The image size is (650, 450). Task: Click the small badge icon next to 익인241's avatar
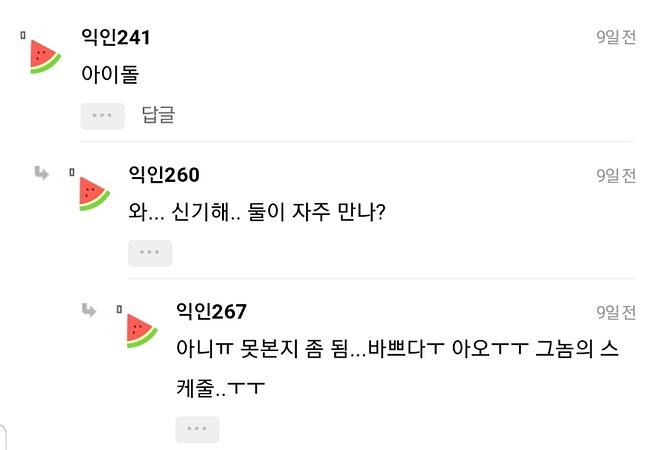[x=23, y=36]
